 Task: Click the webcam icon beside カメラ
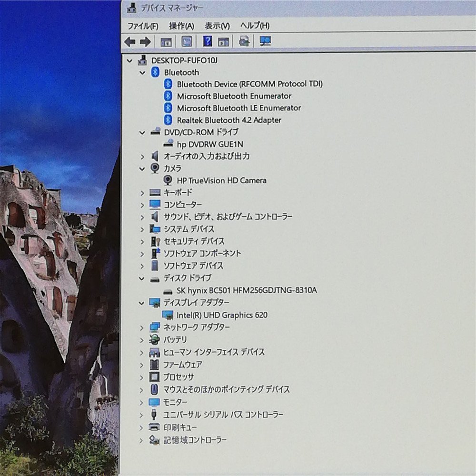[155, 169]
